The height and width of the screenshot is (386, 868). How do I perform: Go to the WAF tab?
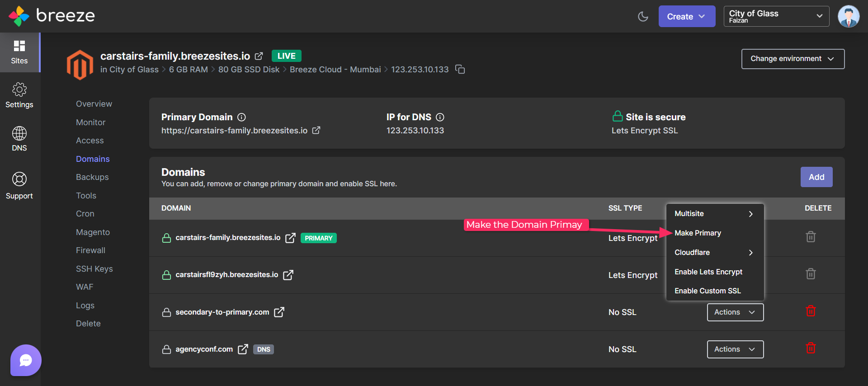pyautogui.click(x=85, y=287)
